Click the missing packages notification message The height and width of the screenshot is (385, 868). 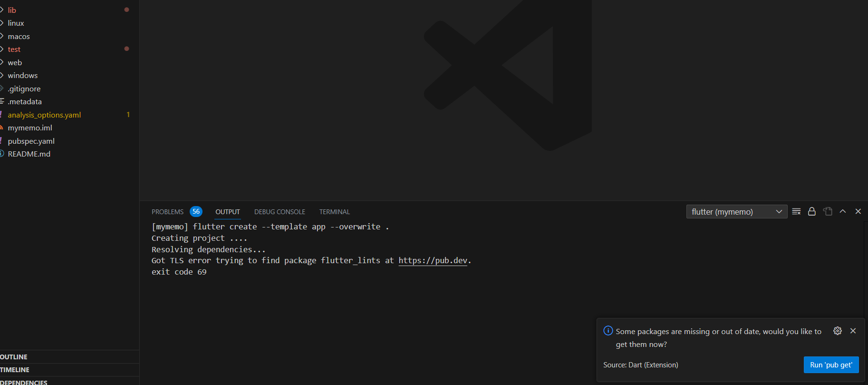718,338
